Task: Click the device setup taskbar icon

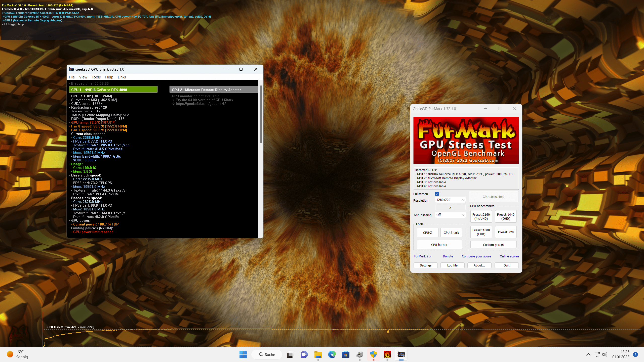Action: coord(360,354)
